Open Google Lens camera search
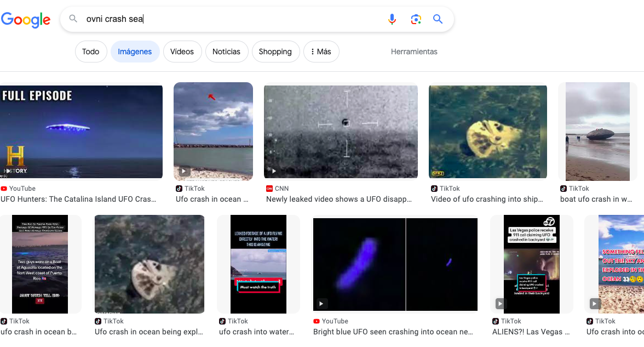The height and width of the screenshot is (347, 644). [x=416, y=19]
